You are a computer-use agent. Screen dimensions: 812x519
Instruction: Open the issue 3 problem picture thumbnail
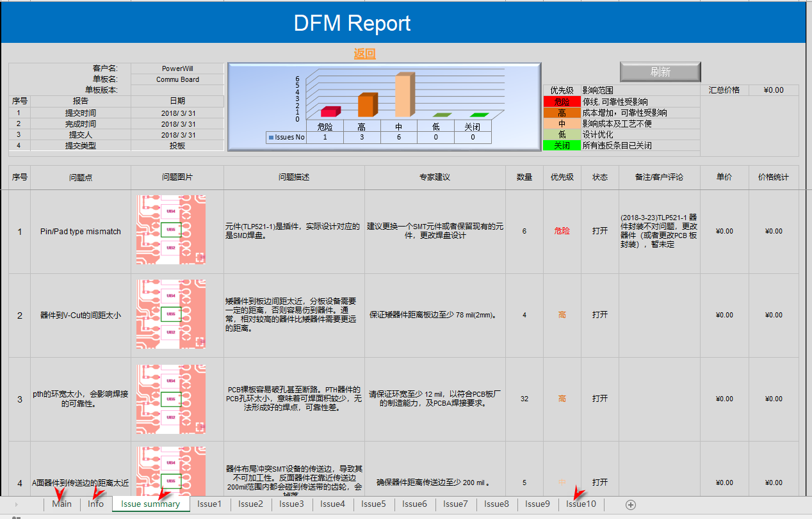point(172,398)
